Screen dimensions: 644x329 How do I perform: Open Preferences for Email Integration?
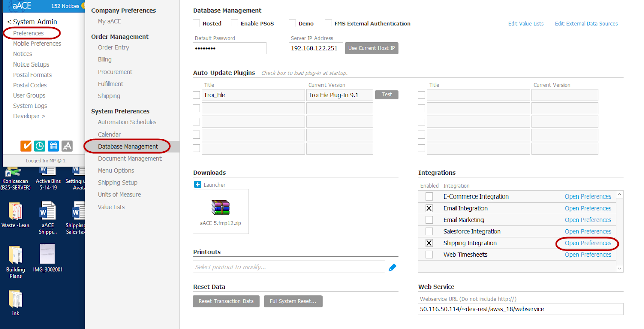click(588, 208)
